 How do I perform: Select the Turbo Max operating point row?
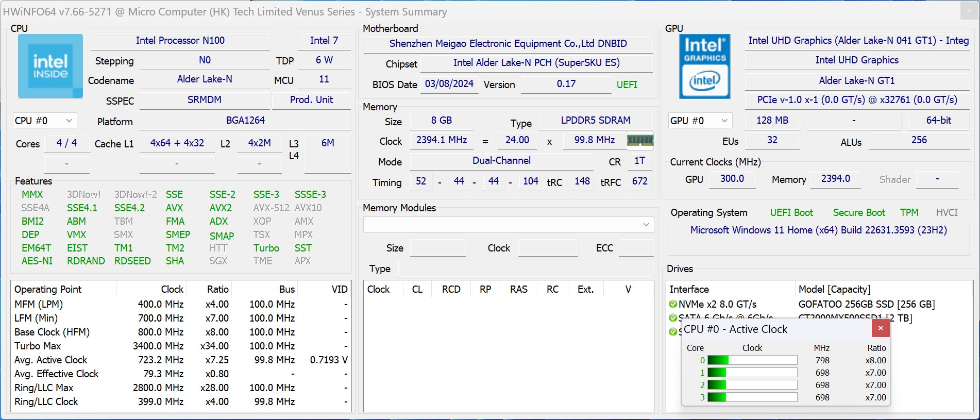point(181,346)
